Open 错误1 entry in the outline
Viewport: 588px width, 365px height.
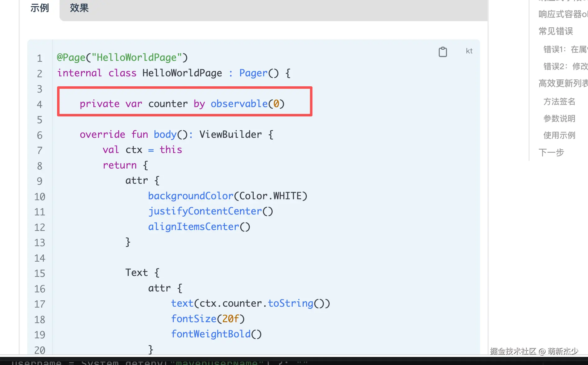(565, 49)
